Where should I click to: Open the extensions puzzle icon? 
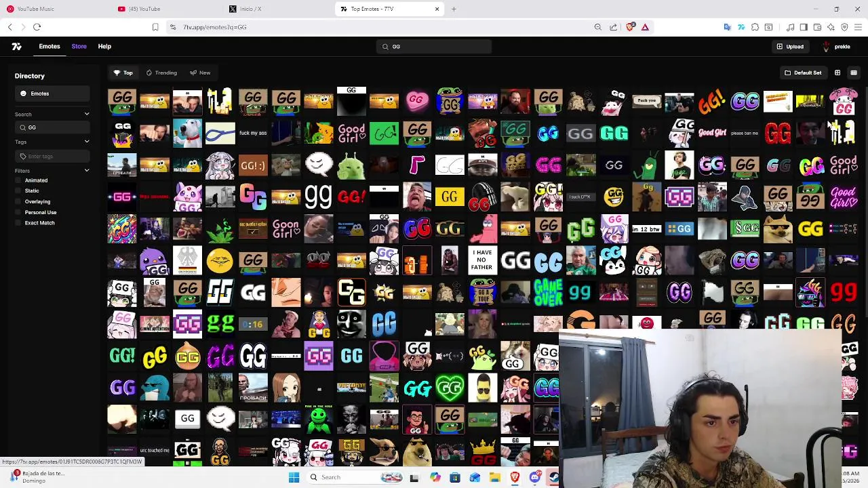click(755, 27)
